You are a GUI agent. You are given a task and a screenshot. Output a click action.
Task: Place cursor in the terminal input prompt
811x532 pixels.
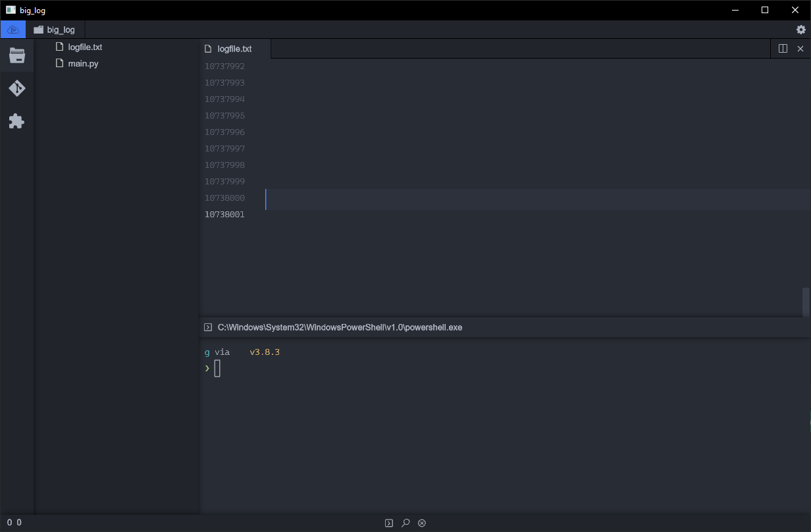[219, 368]
